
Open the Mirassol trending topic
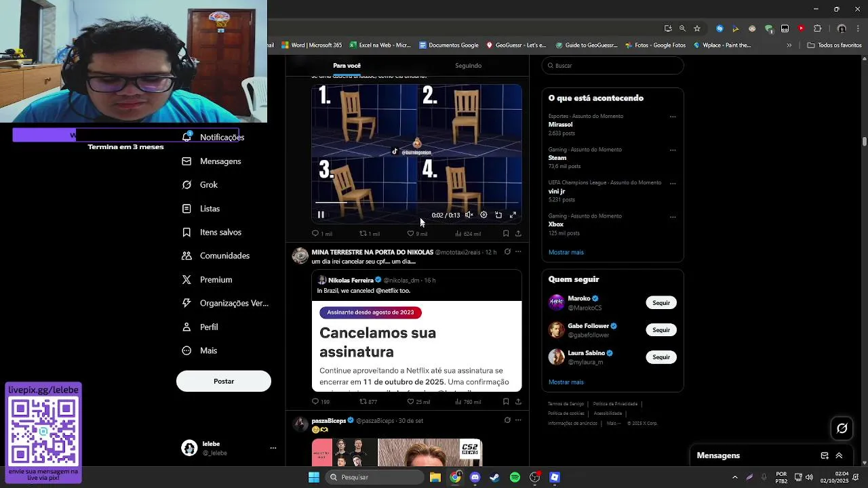pyautogui.click(x=560, y=125)
